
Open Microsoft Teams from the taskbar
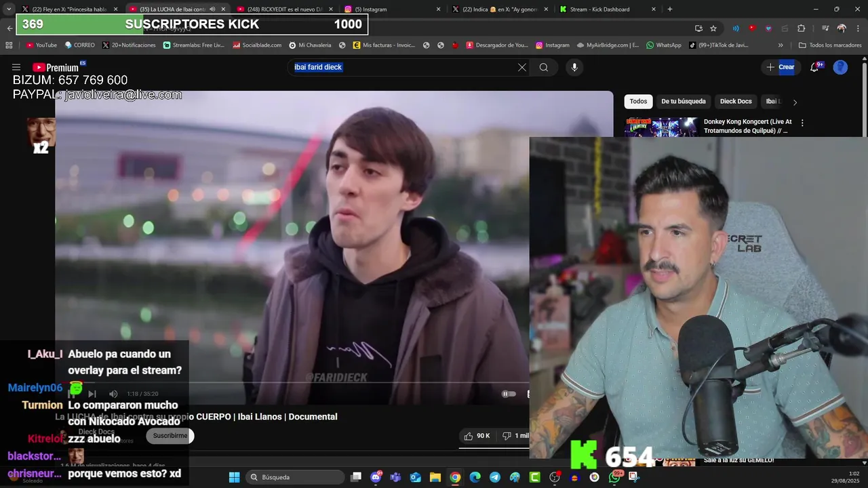click(x=395, y=477)
